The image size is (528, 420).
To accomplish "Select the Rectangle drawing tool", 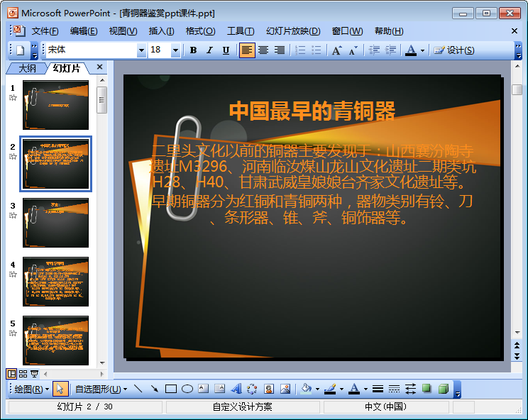I will pyautogui.click(x=171, y=389).
